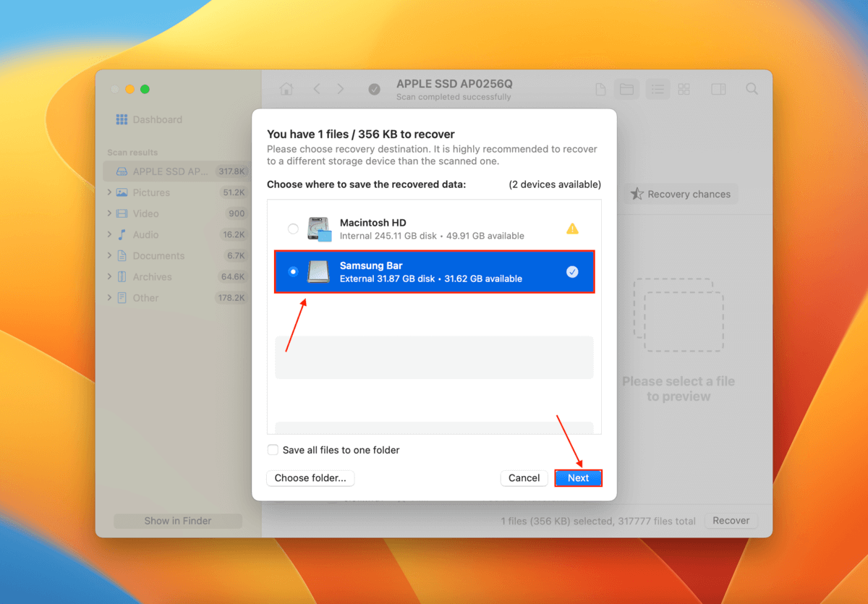Screen dimensions: 868x604
Task: Click the Video film icon
Action: coord(122,213)
